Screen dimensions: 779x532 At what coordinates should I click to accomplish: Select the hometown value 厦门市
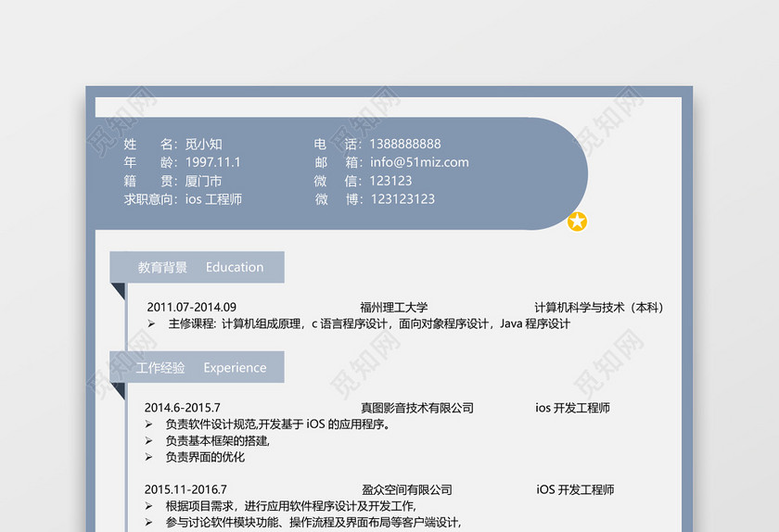204,181
